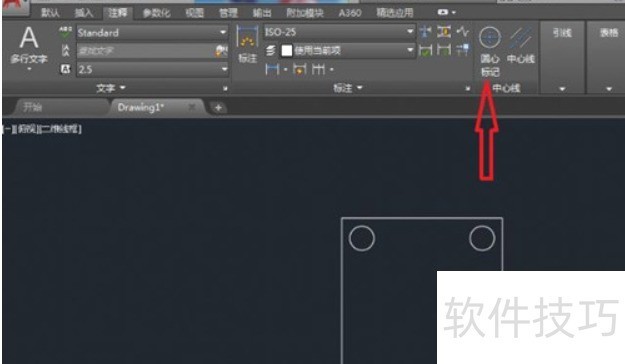Select the 注释 ribbon tab
The height and width of the screenshot is (364, 625).
[118, 13]
